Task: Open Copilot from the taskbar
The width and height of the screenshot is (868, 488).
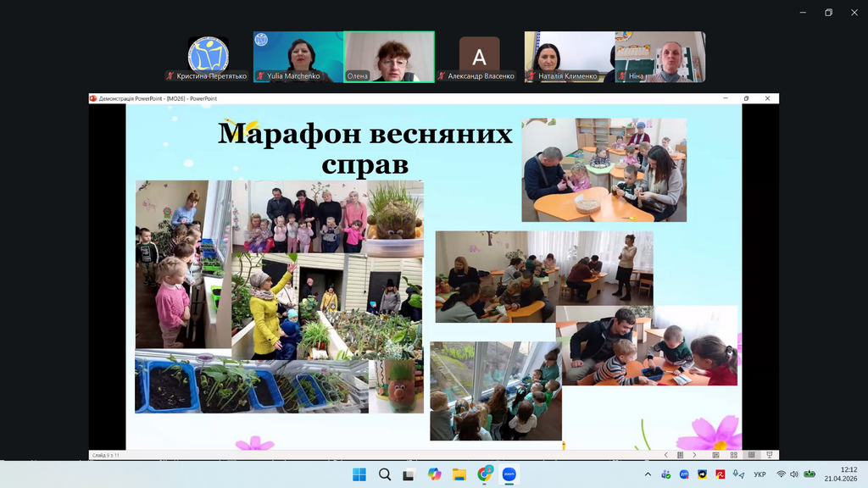Action: [x=435, y=474]
